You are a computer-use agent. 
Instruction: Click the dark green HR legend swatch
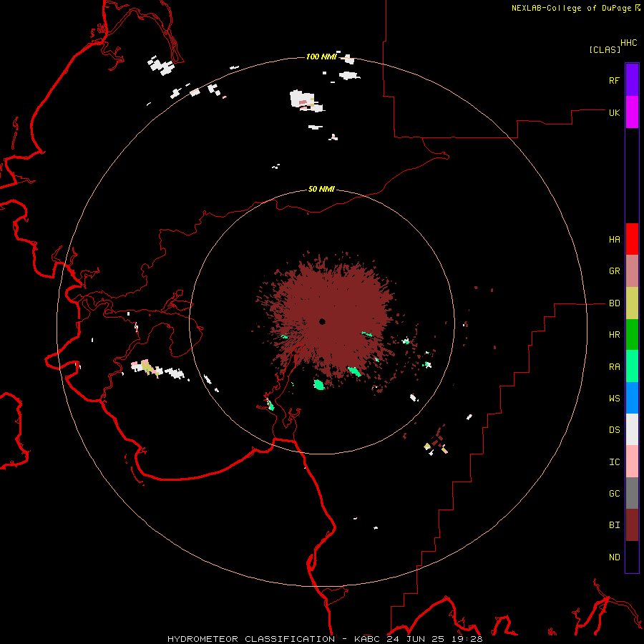tap(632, 335)
